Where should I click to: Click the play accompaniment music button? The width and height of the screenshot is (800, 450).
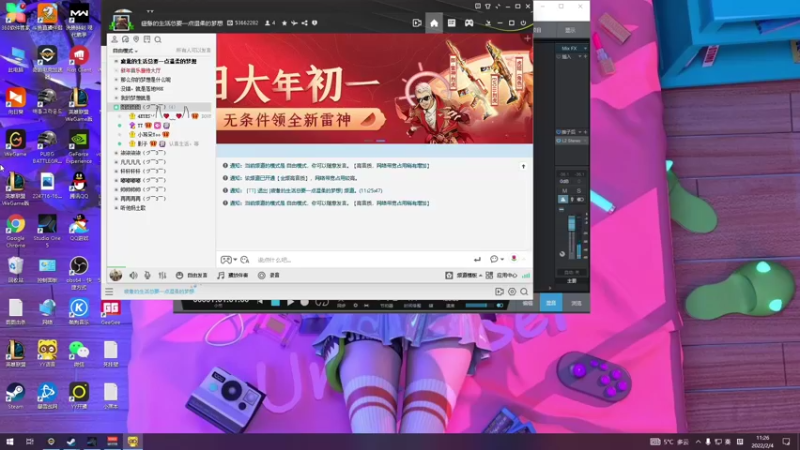point(233,276)
